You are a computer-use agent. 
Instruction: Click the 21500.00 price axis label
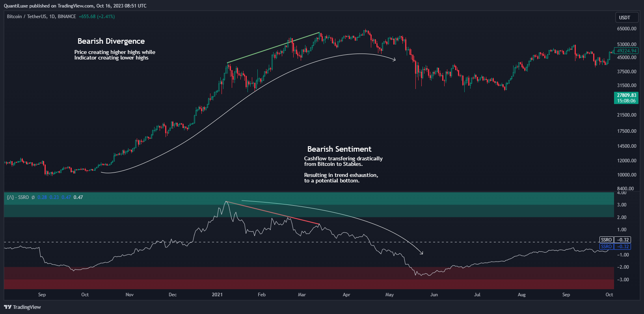point(627,115)
